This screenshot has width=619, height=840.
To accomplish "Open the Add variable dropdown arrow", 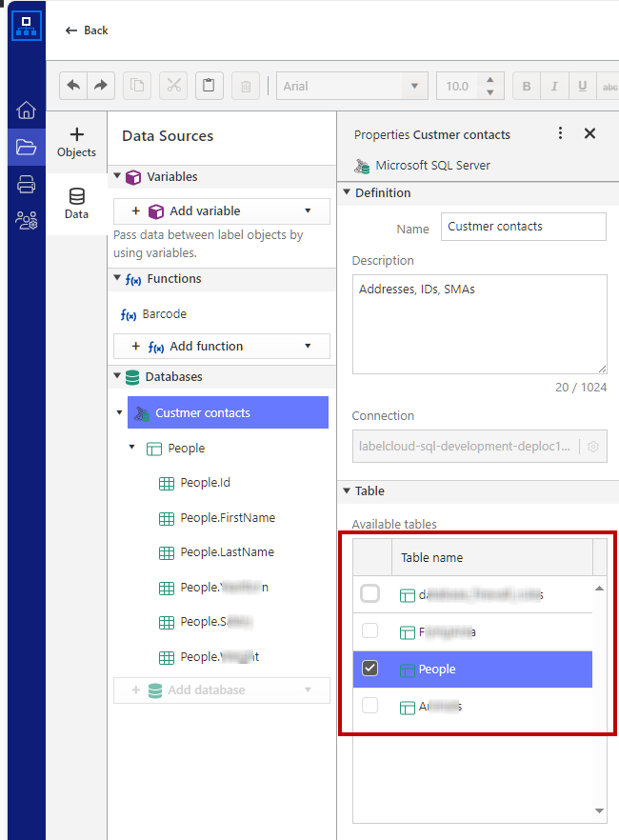I will click(x=308, y=211).
